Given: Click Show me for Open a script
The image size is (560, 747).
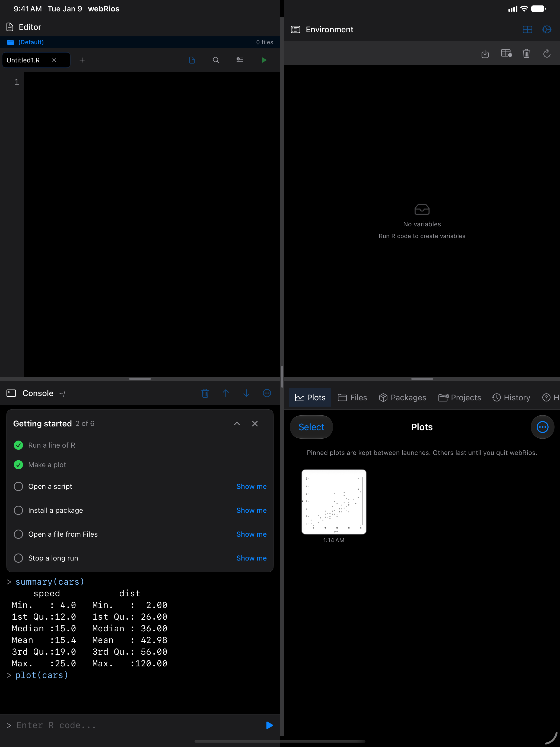Looking at the screenshot, I should click(252, 486).
